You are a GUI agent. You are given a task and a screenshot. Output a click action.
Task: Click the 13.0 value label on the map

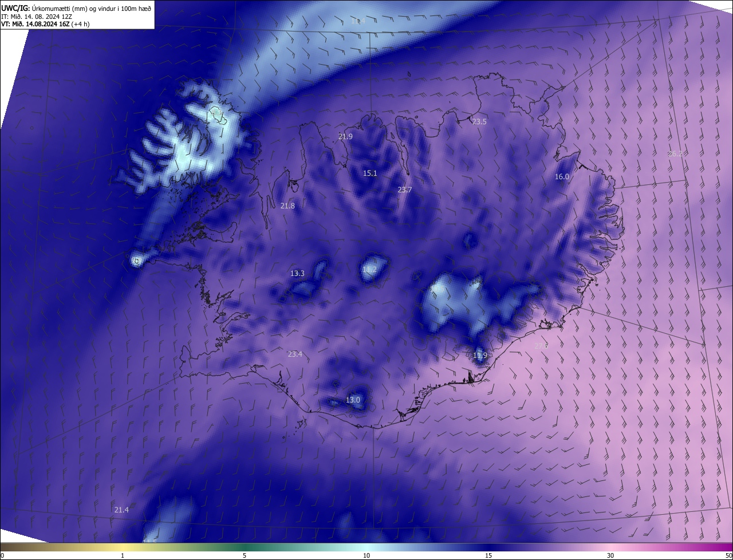point(353,400)
